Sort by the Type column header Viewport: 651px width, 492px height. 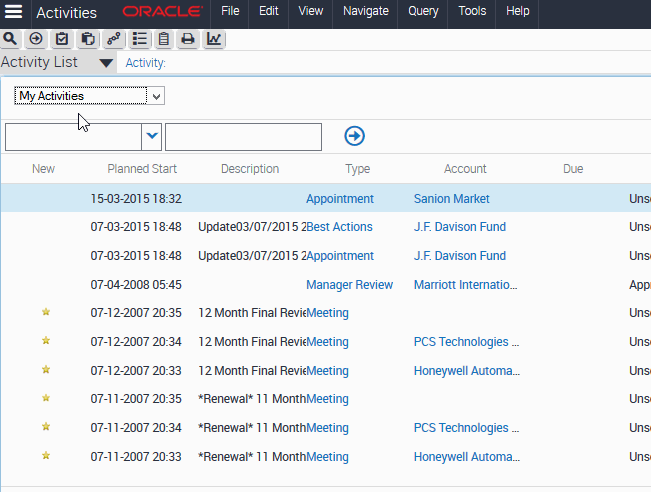[x=357, y=169]
